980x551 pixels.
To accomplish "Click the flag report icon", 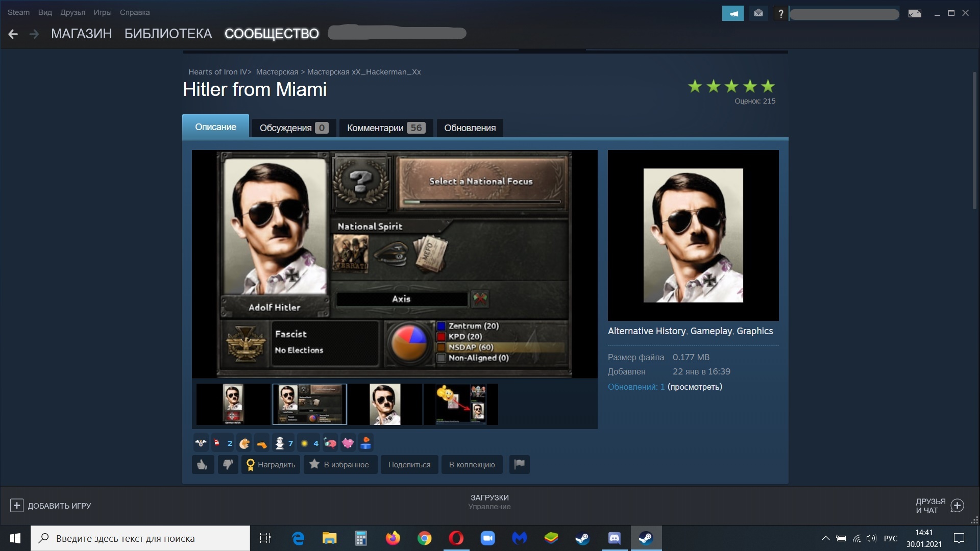I will (519, 464).
